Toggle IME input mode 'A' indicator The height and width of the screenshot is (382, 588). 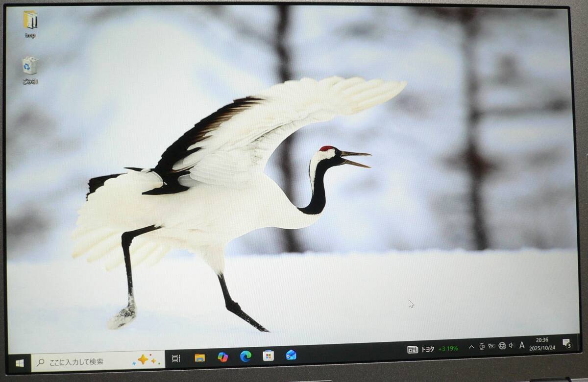522,345
